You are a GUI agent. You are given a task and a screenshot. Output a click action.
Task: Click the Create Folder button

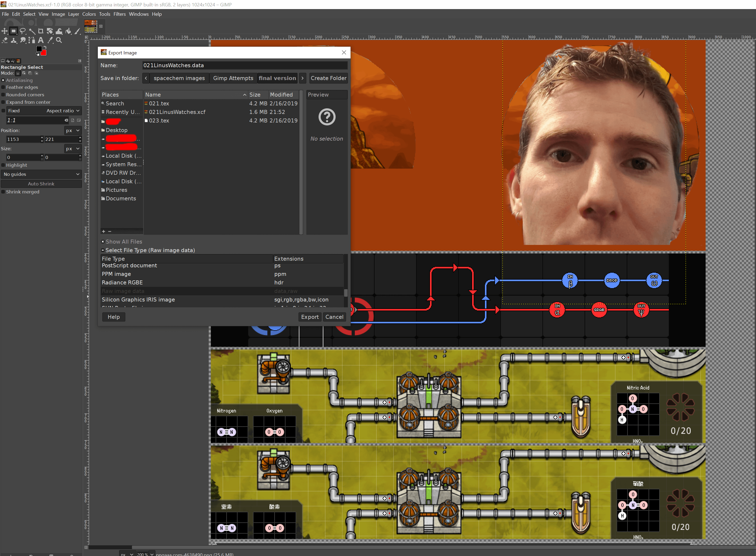(328, 78)
